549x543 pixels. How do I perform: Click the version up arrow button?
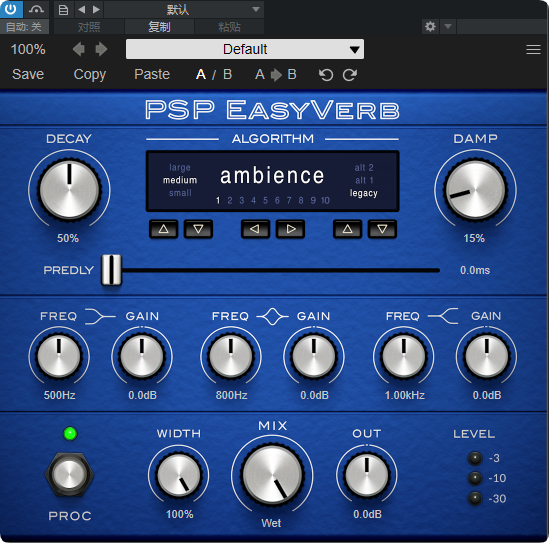point(347,229)
